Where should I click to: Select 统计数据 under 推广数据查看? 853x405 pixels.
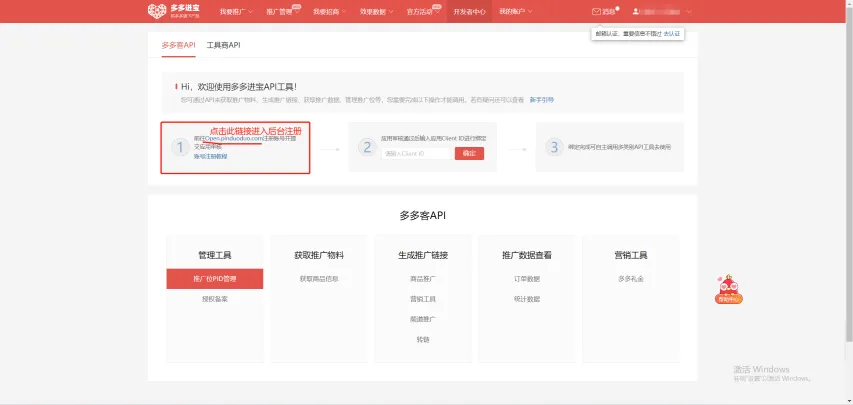click(527, 299)
